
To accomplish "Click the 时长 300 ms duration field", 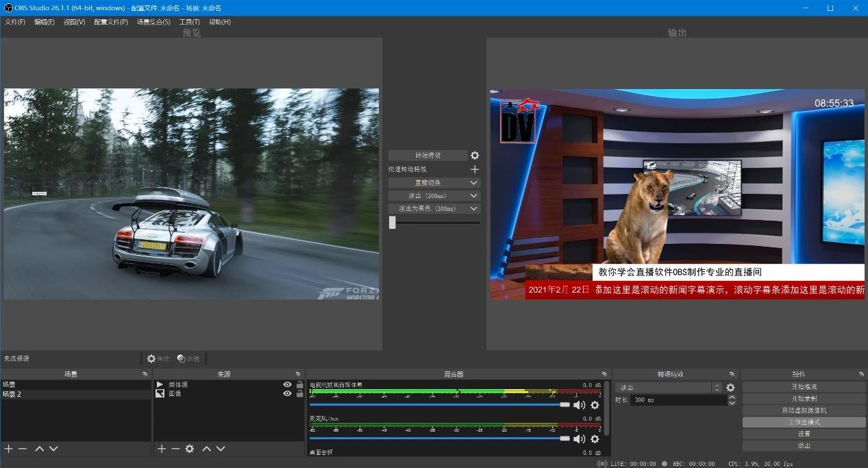I will click(678, 400).
